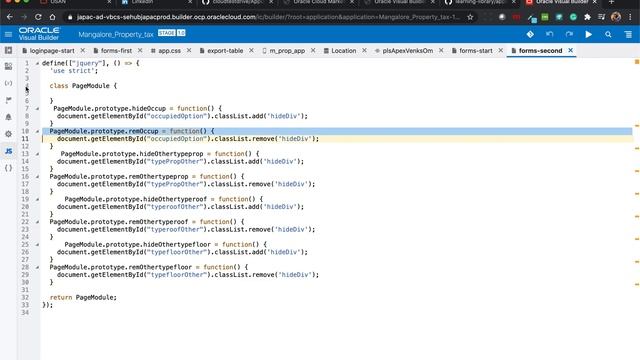Collapse remOthertypefloor fold at line 28

tap(37, 267)
